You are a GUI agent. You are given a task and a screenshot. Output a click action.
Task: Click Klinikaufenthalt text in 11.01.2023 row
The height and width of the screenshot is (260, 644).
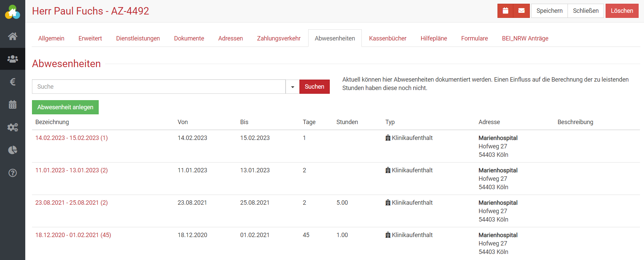tap(412, 170)
